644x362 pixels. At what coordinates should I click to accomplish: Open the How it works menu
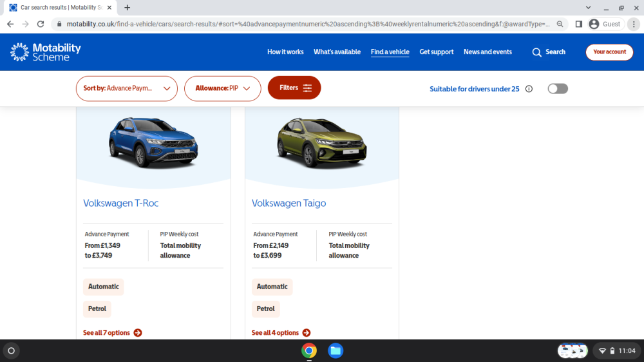pyautogui.click(x=285, y=52)
